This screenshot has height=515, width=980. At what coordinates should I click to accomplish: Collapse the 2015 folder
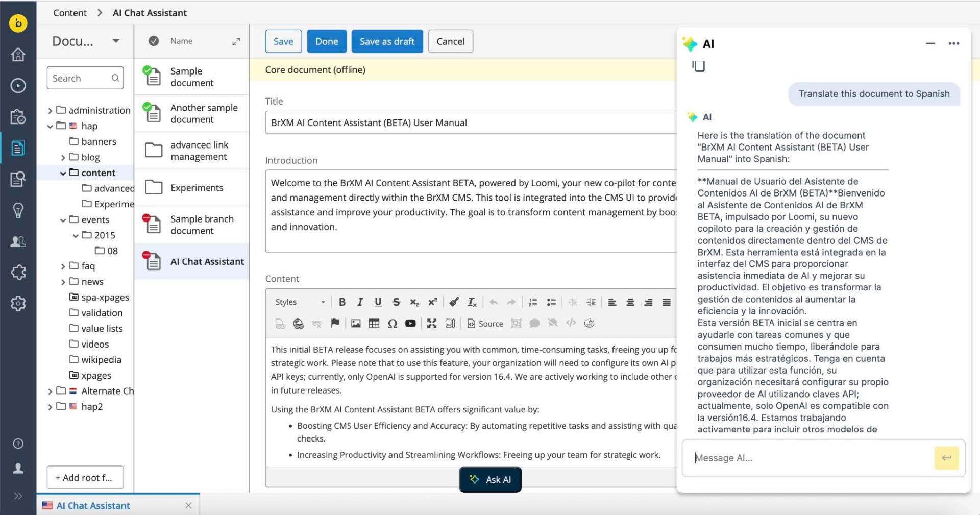pos(76,236)
